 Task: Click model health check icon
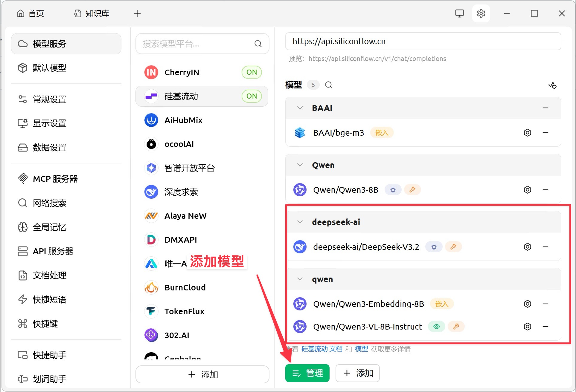pyautogui.click(x=552, y=85)
